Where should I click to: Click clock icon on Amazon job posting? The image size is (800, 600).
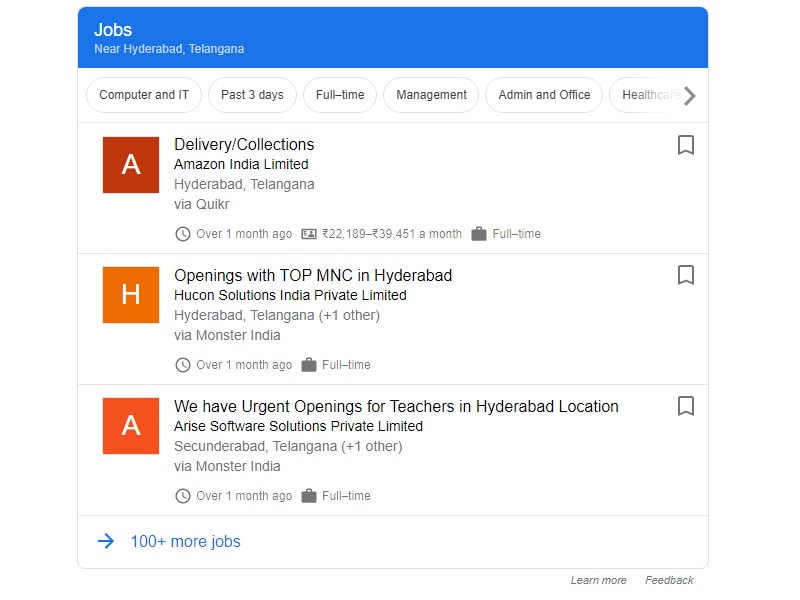pos(183,234)
